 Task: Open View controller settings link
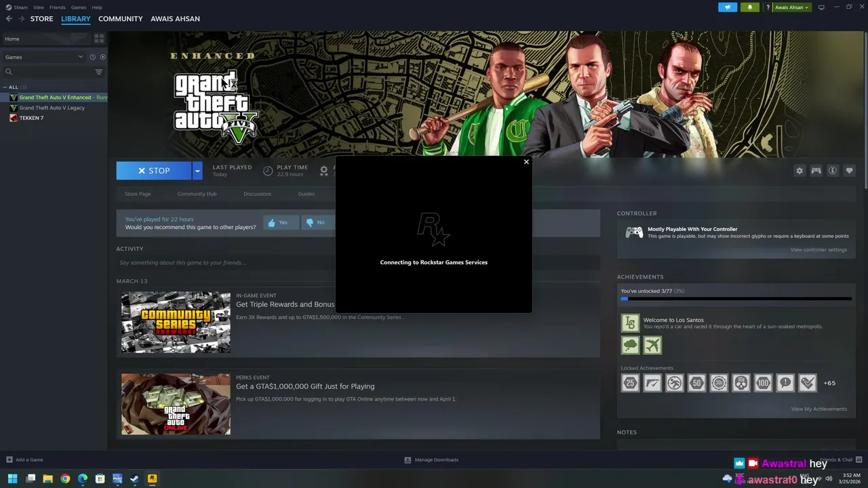tap(818, 249)
